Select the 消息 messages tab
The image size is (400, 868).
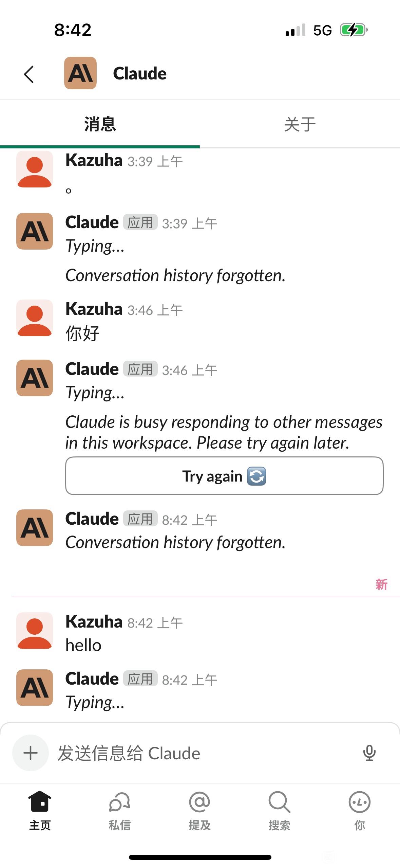click(x=100, y=124)
